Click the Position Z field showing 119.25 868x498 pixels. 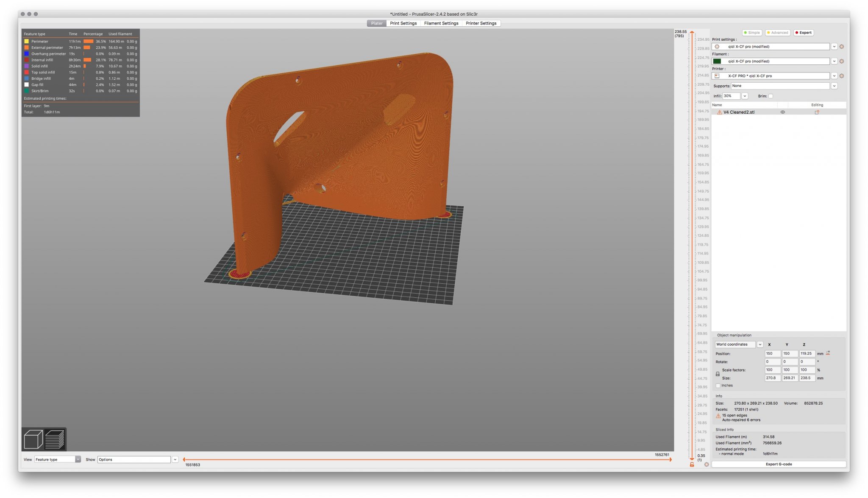point(807,353)
